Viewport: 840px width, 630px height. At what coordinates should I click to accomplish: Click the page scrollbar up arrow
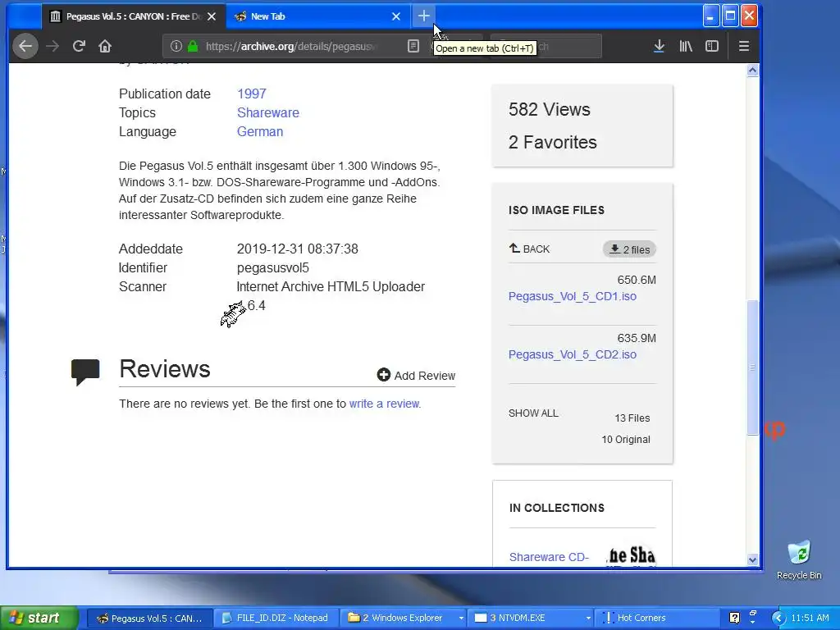(753, 71)
